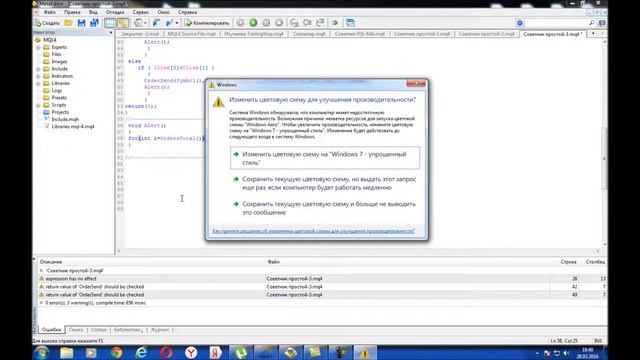640x360 pixels.
Task: Expand the Experts folder in Navigator
Action: click(38, 47)
